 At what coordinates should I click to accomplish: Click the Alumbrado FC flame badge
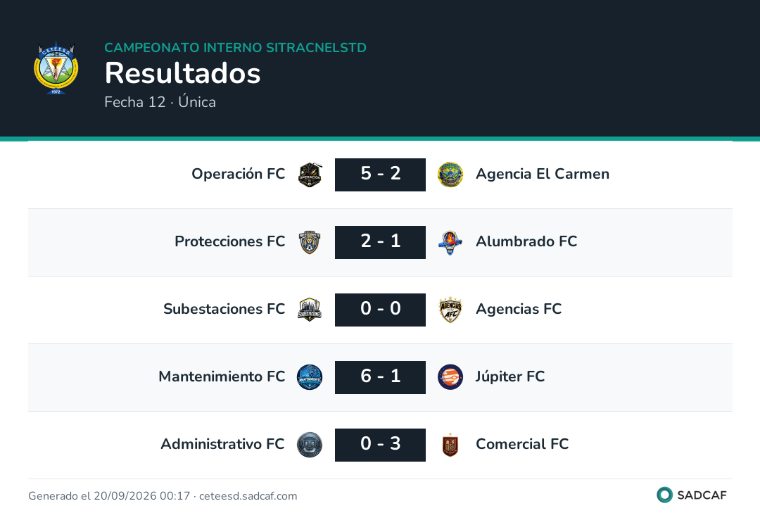click(x=450, y=242)
